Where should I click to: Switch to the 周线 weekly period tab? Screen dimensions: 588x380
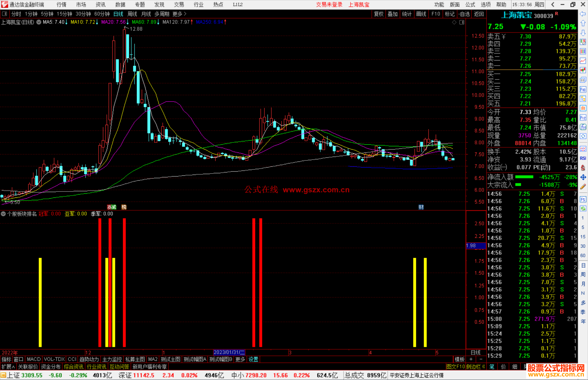pyautogui.click(x=132, y=14)
